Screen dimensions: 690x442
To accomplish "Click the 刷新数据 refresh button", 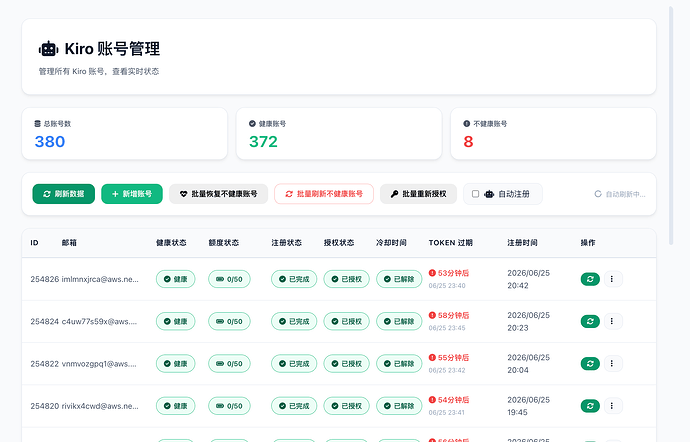I will click(x=63, y=194).
